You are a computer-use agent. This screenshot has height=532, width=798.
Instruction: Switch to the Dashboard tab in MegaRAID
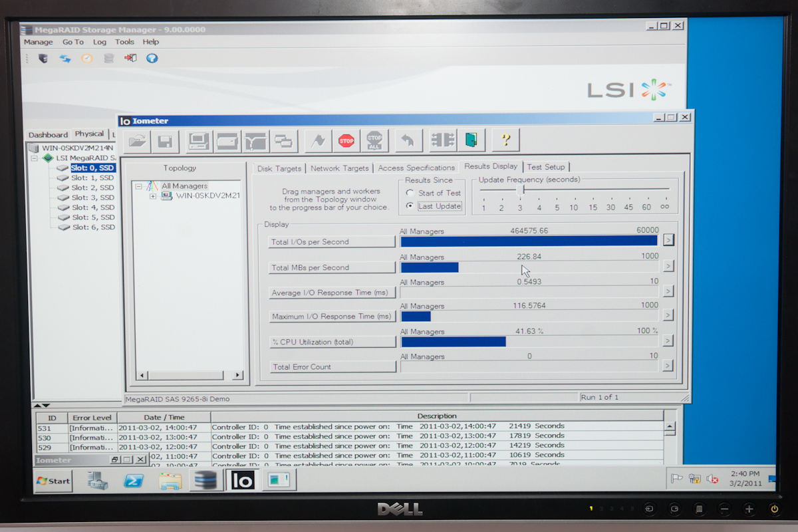tap(48, 134)
